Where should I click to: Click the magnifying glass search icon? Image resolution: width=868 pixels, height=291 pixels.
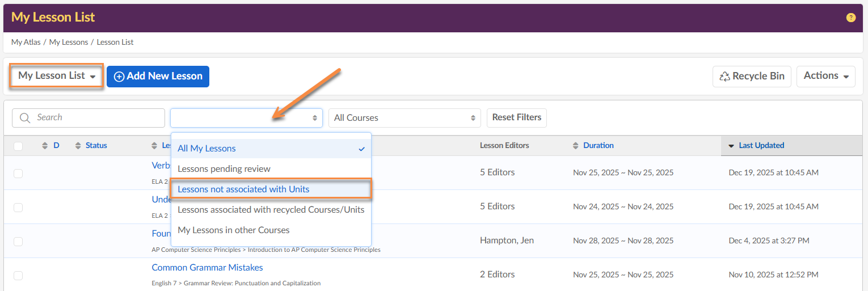point(25,118)
